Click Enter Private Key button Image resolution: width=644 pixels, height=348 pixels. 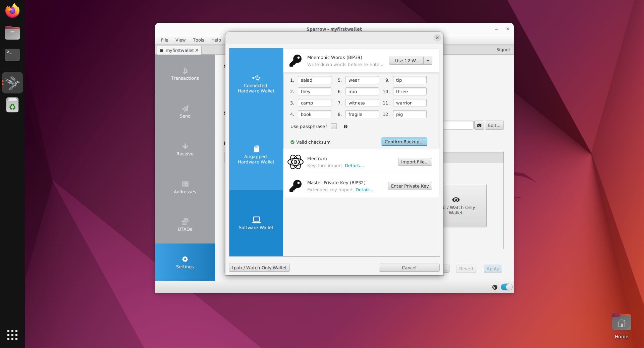[410, 186]
